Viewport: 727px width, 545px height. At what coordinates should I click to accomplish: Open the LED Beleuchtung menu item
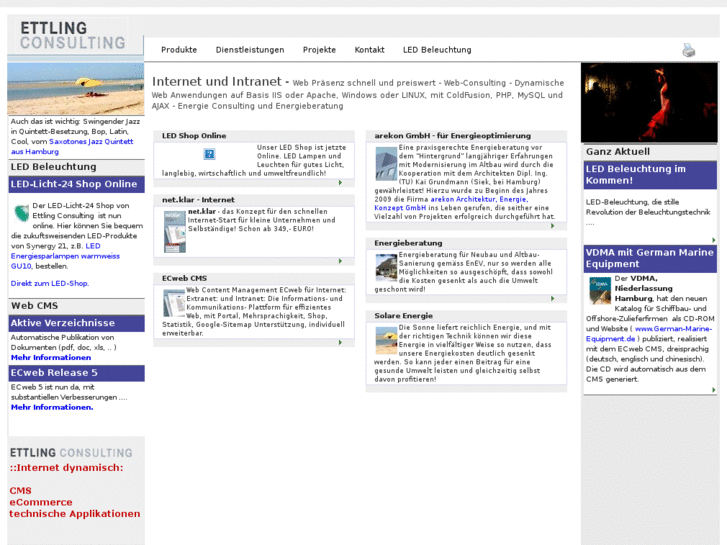[437, 50]
